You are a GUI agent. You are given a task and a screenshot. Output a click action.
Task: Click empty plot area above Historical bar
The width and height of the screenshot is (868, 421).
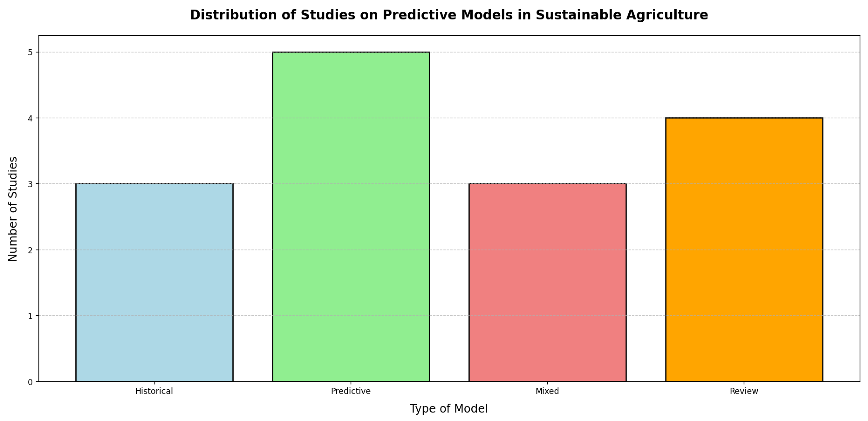[x=154, y=111]
